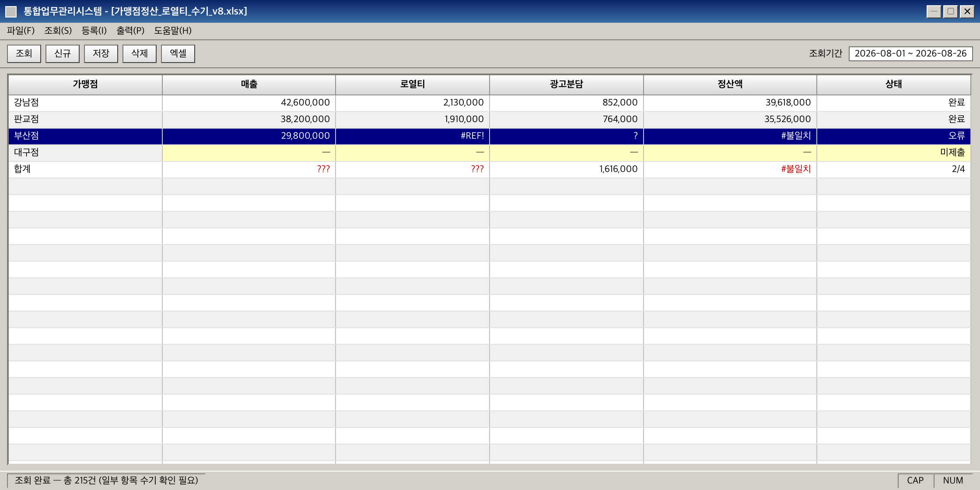Open the 도움말(H) menu
Viewport: 980px width, 490px height.
click(x=173, y=31)
